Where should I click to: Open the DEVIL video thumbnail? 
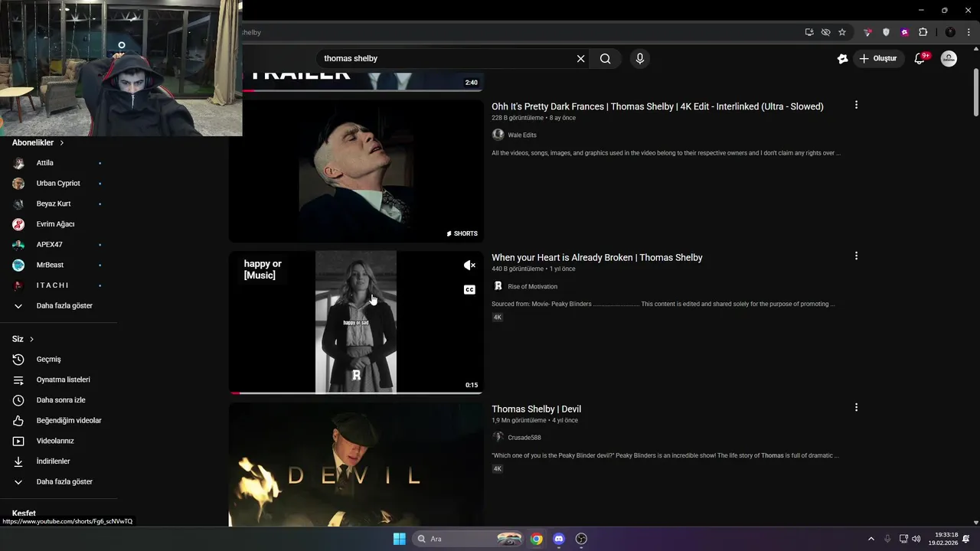click(356, 465)
